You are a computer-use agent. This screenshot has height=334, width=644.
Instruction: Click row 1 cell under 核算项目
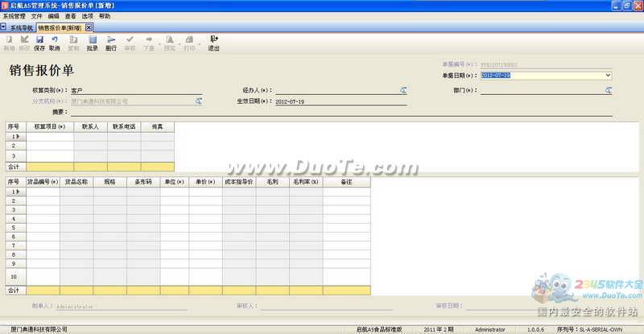click(50, 136)
